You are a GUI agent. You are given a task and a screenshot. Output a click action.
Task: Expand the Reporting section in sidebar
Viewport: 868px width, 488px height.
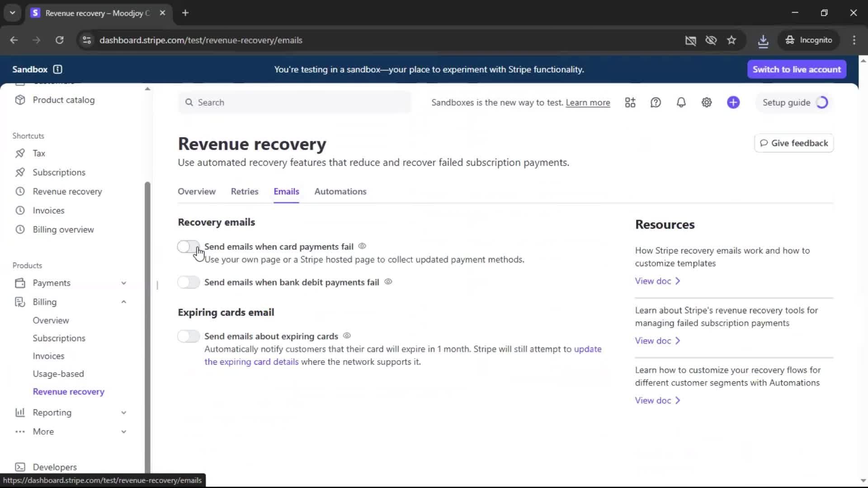click(123, 413)
